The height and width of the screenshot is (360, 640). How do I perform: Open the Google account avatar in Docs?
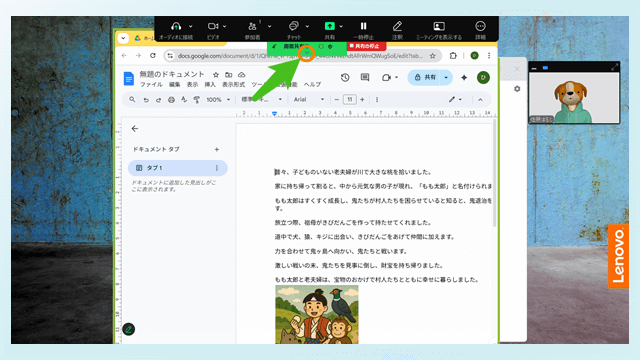coord(483,78)
